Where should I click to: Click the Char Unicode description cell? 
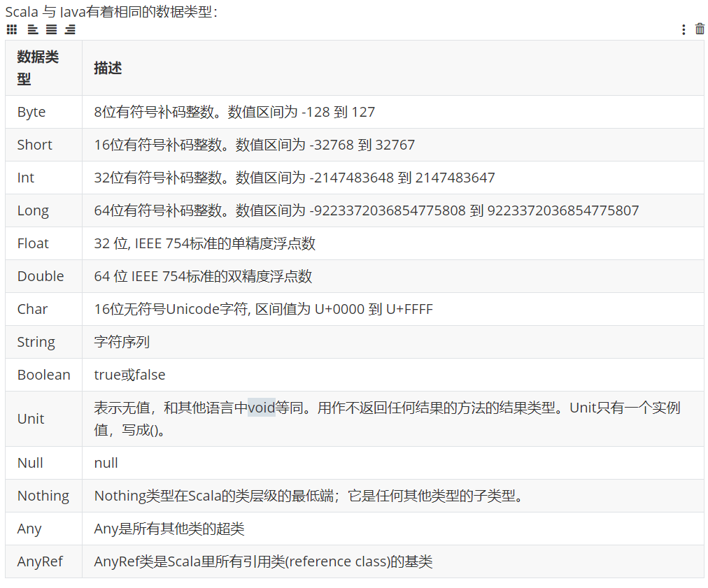(393, 309)
